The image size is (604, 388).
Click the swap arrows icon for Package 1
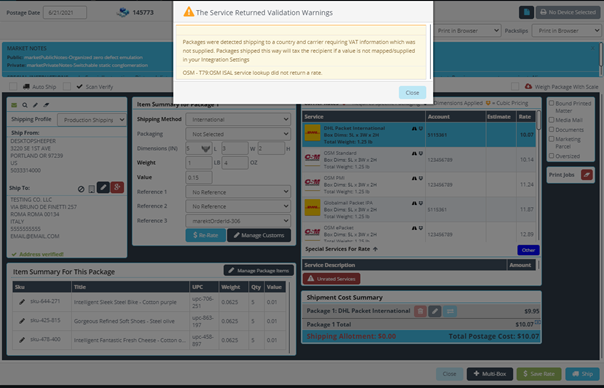tap(450, 311)
